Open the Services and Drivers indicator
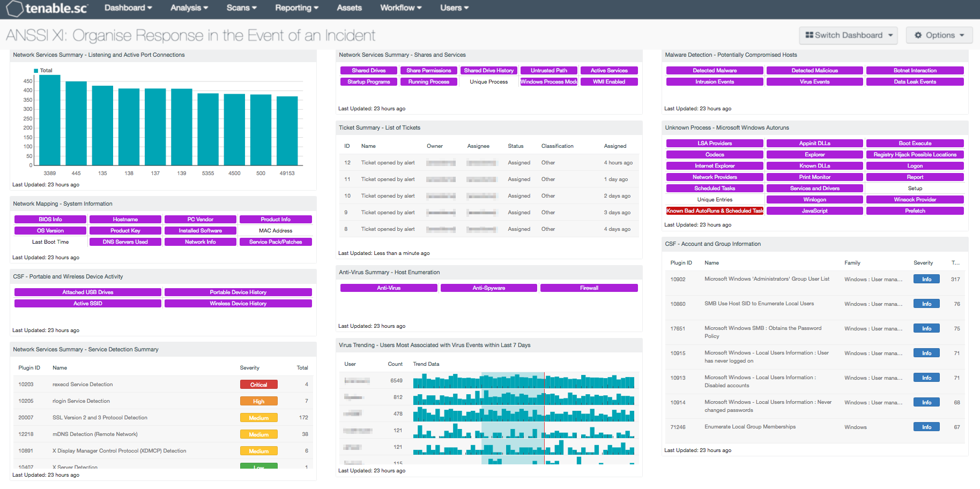The height and width of the screenshot is (489, 980). point(815,189)
